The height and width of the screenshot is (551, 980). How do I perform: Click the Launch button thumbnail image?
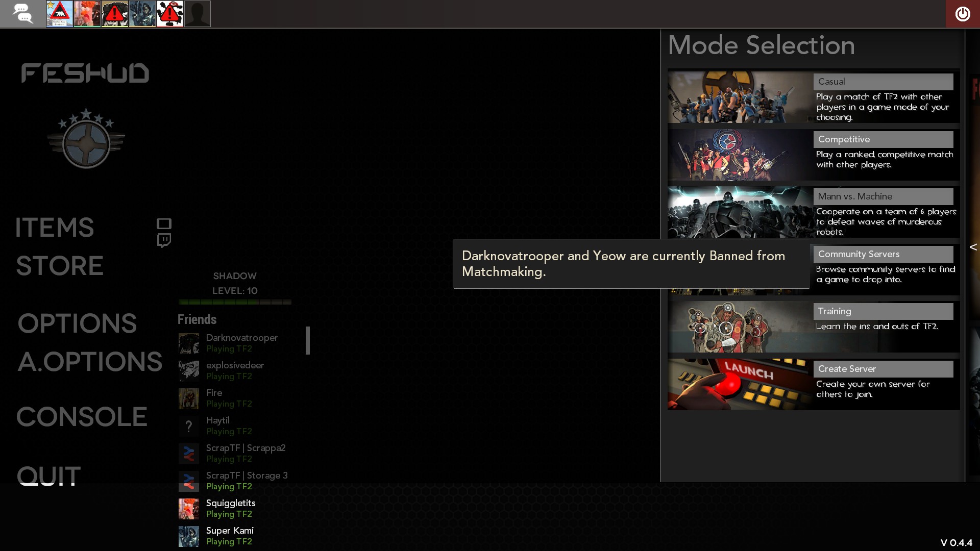point(740,384)
